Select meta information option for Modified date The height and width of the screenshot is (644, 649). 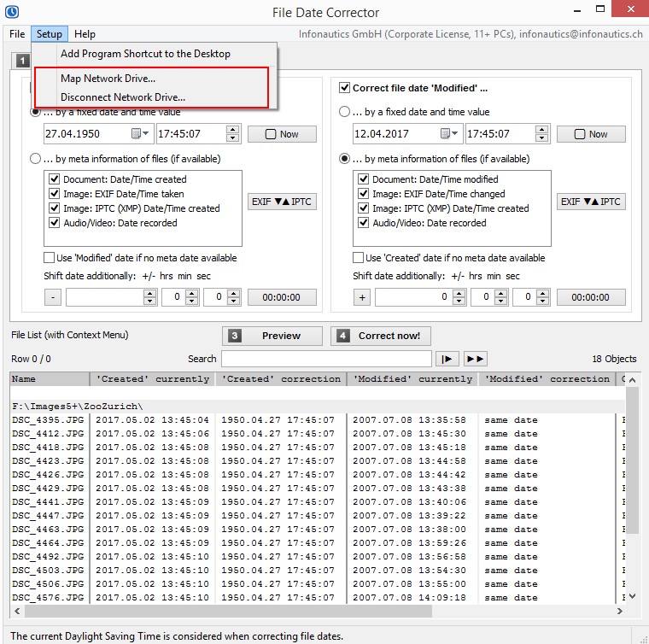pyautogui.click(x=344, y=159)
